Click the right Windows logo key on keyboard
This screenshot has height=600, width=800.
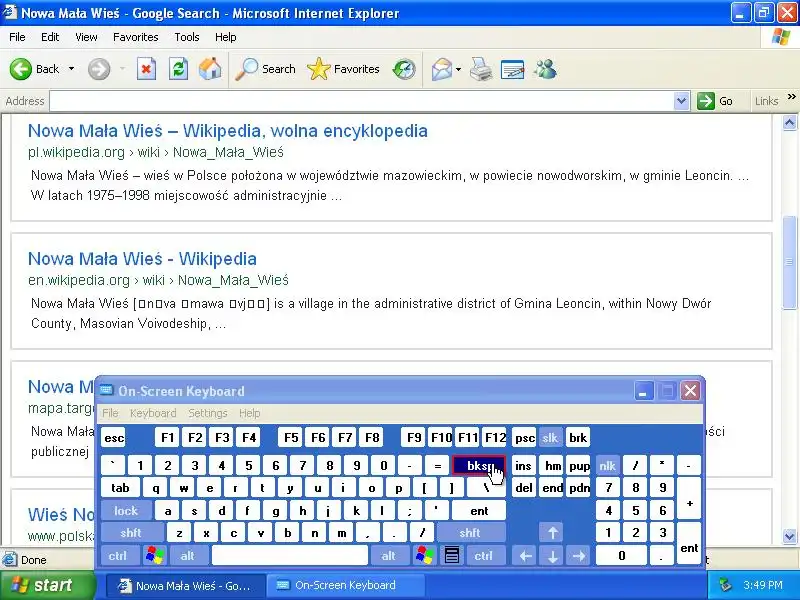click(424, 555)
